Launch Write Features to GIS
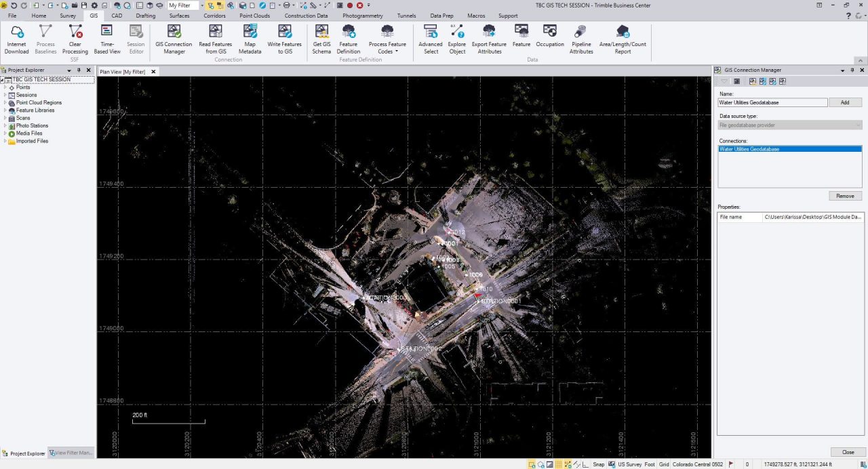Image resolution: width=868 pixels, height=469 pixels. [284, 39]
